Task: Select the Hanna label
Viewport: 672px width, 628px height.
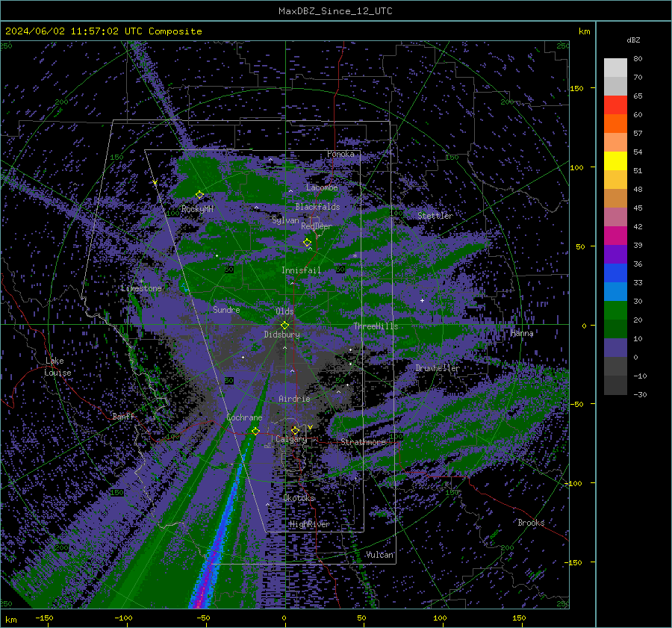Action: (522, 333)
